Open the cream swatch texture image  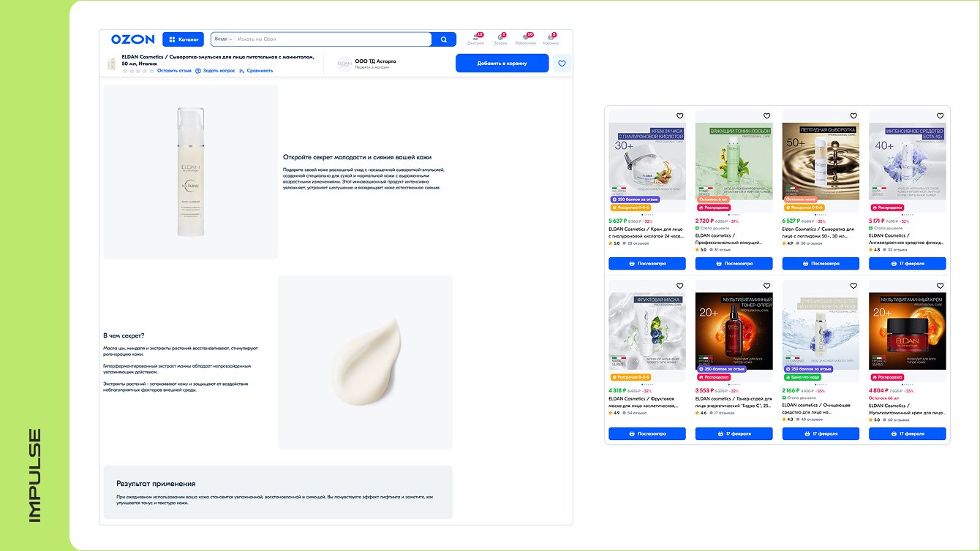(x=365, y=362)
